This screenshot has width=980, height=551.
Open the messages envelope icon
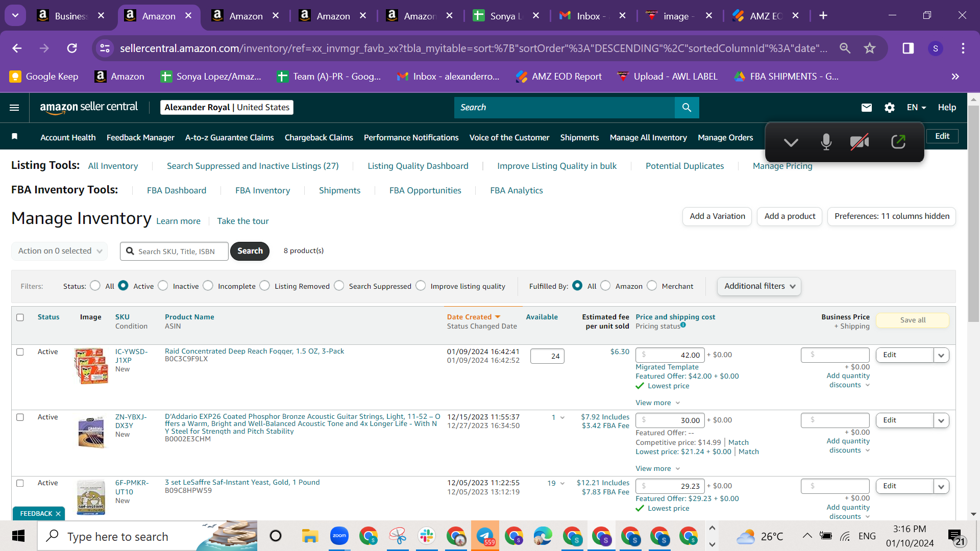(867, 108)
